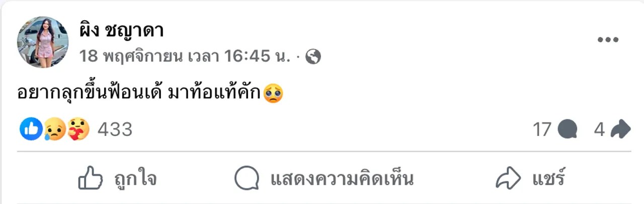Click the public globe privacy icon
The width and height of the screenshot is (644, 204).
pyautogui.click(x=313, y=57)
